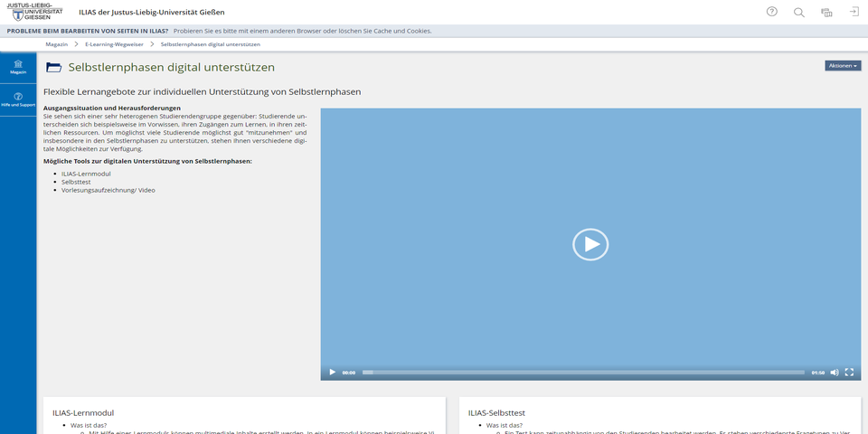This screenshot has width=868, height=434.
Task: Open the Aktionen dropdown
Action: [843, 66]
